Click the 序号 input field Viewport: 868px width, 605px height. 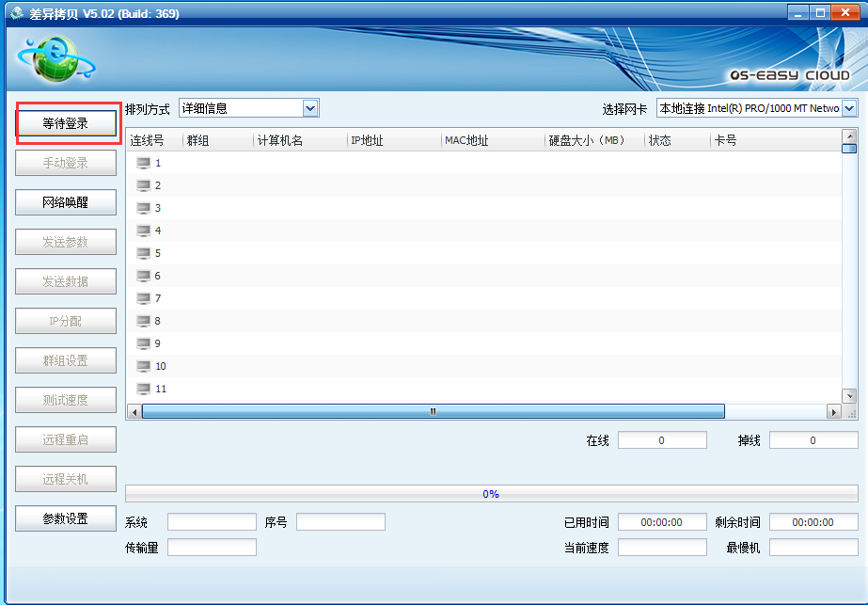(x=340, y=522)
